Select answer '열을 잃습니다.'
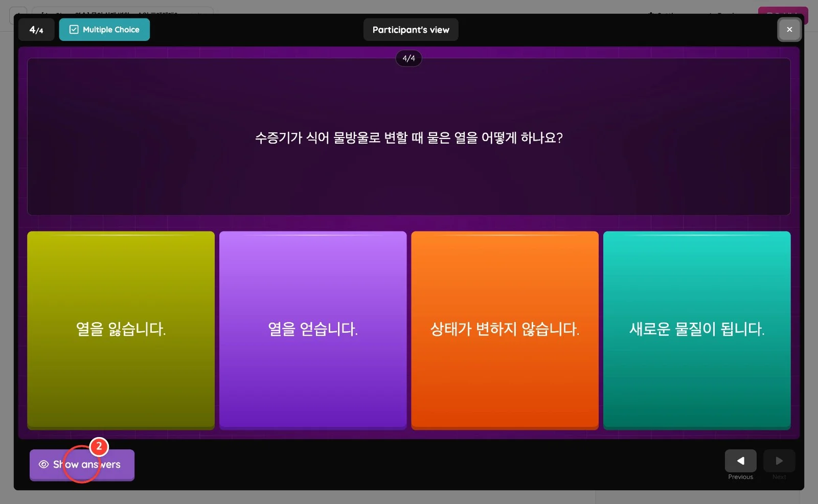This screenshot has width=818, height=504. [x=121, y=330]
